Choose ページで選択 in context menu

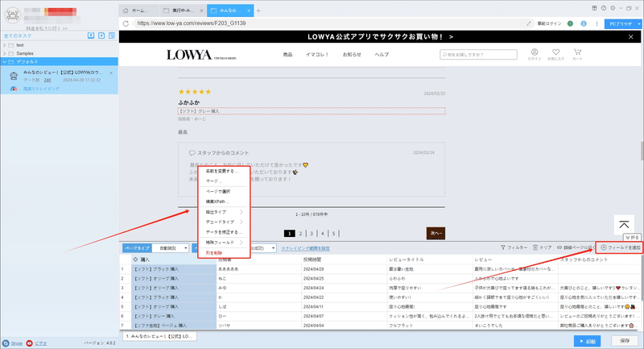pyautogui.click(x=224, y=192)
